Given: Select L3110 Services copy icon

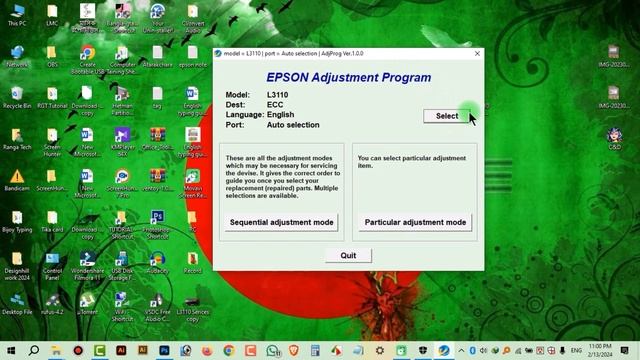Looking at the screenshot, I should [x=192, y=307].
